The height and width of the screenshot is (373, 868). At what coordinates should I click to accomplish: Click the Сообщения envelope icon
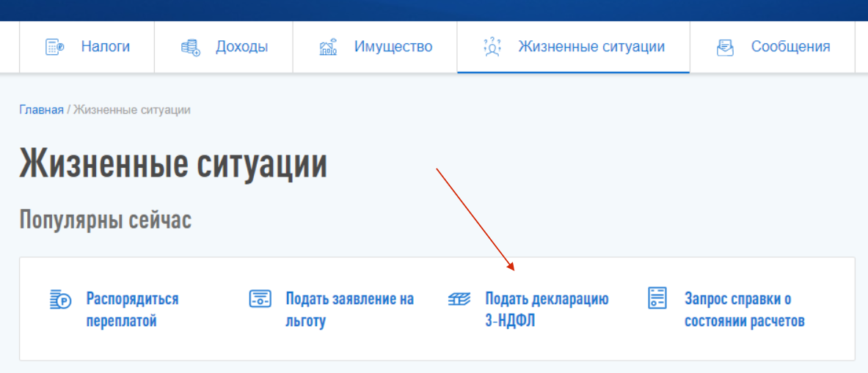point(725,47)
